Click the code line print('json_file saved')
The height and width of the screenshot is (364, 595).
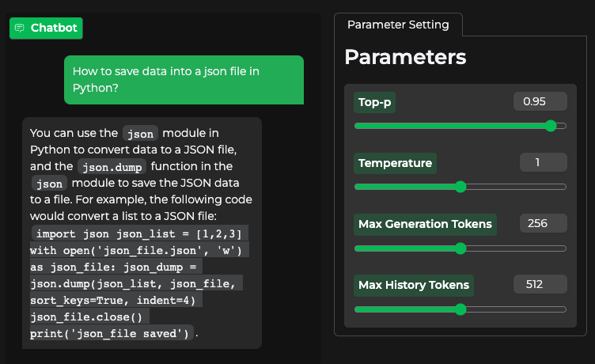(112, 333)
